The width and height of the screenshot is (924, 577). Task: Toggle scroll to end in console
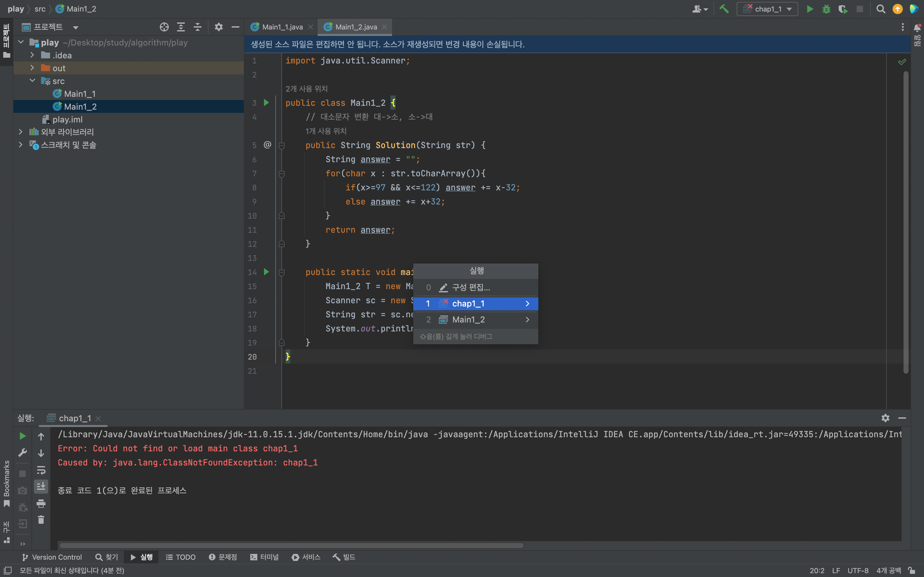click(41, 486)
